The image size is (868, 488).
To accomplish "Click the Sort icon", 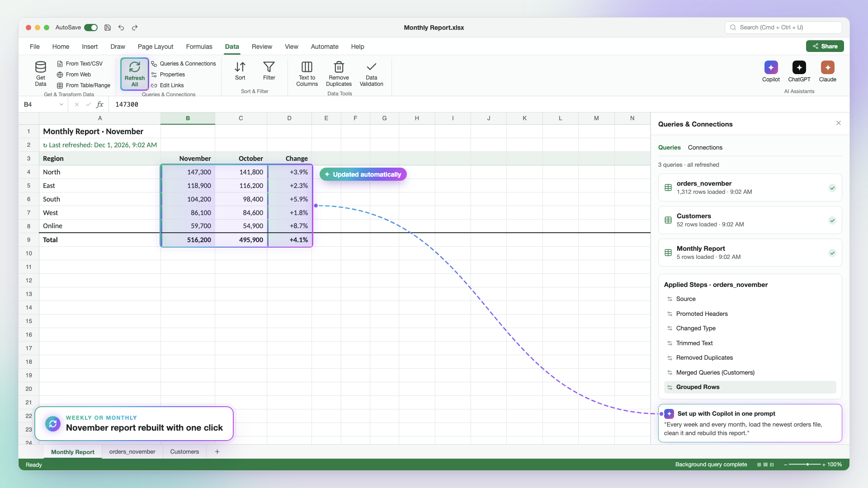I will 240,67.
